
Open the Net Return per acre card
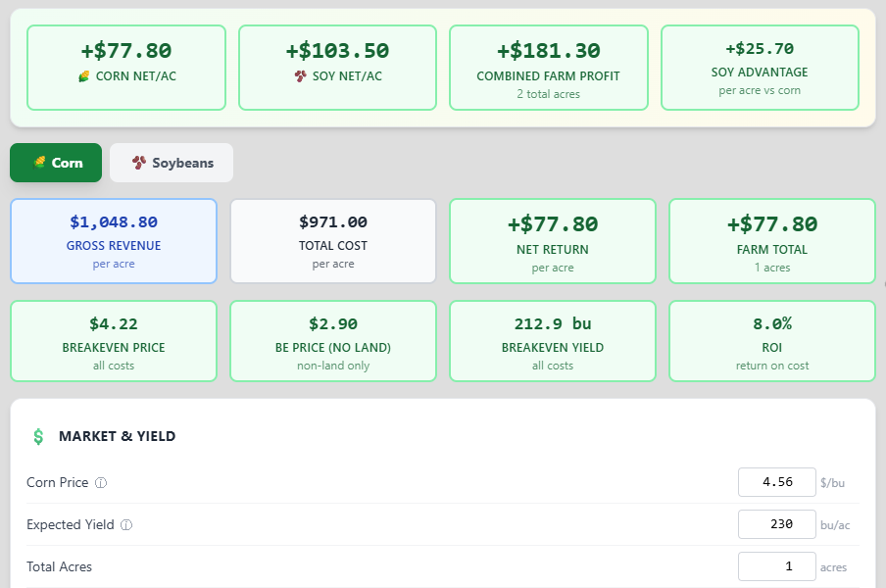click(552, 241)
